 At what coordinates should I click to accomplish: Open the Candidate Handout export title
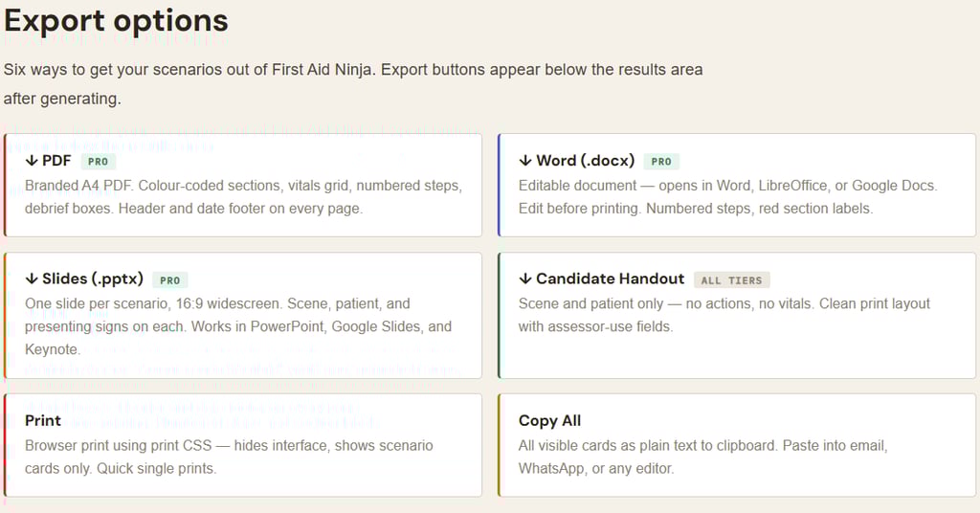click(x=610, y=279)
